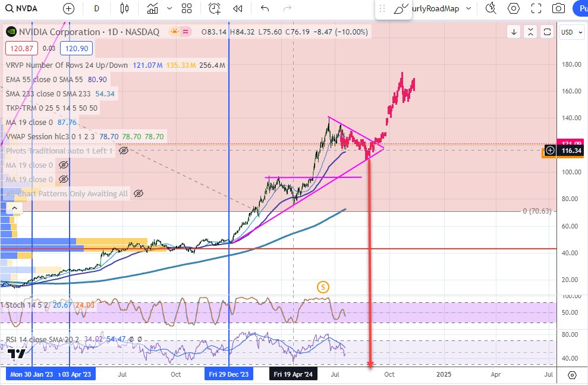This screenshot has width=588, height=385.
Task: Click the pink approximate data icon
Action: [185, 32]
